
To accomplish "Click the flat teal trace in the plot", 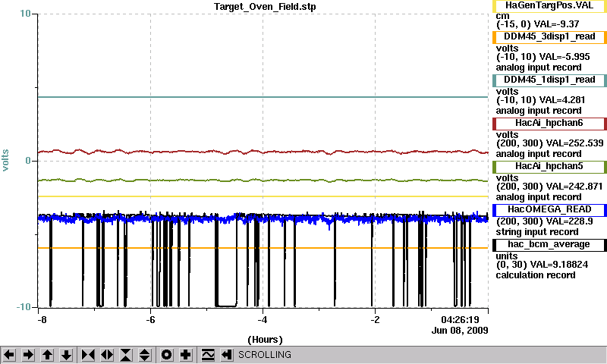I will pos(263,97).
